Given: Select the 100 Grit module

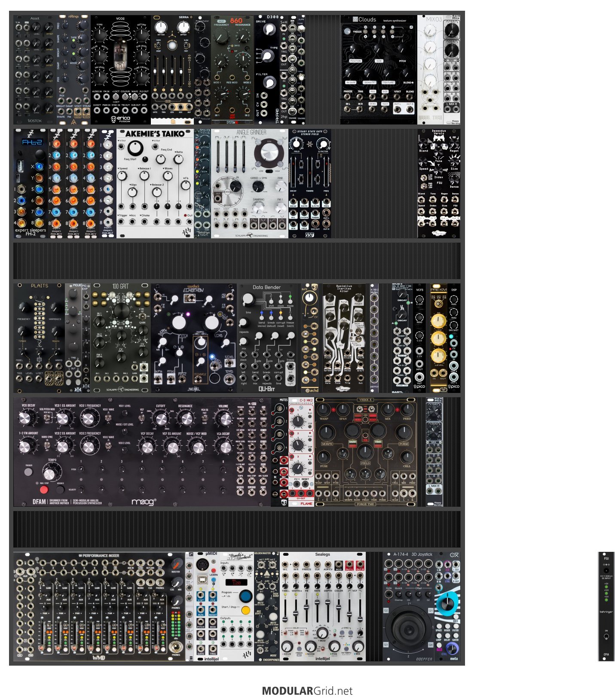Looking at the screenshot, I should click(x=121, y=338).
